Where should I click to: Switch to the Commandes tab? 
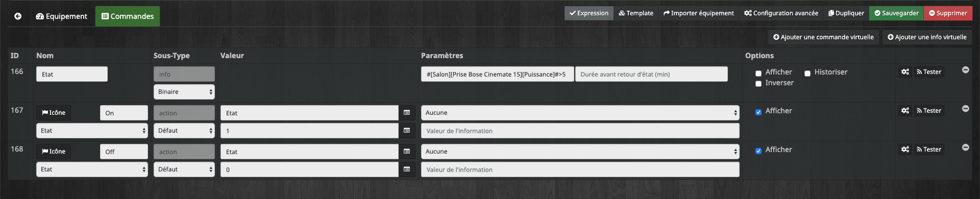[x=128, y=16]
